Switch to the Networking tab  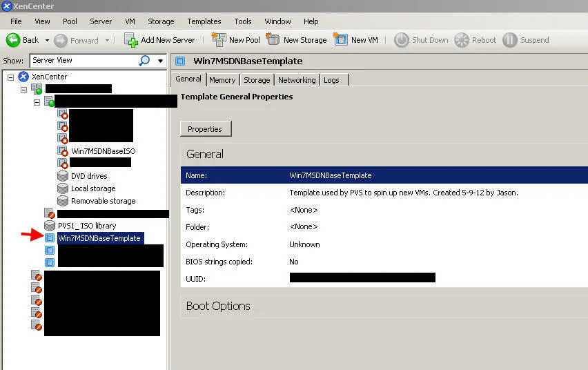pyautogui.click(x=297, y=80)
